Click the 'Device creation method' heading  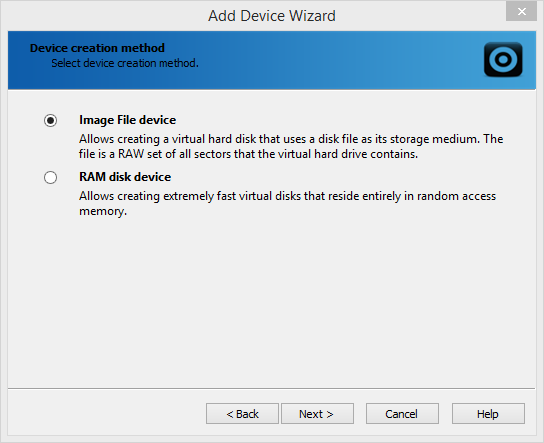point(97,48)
